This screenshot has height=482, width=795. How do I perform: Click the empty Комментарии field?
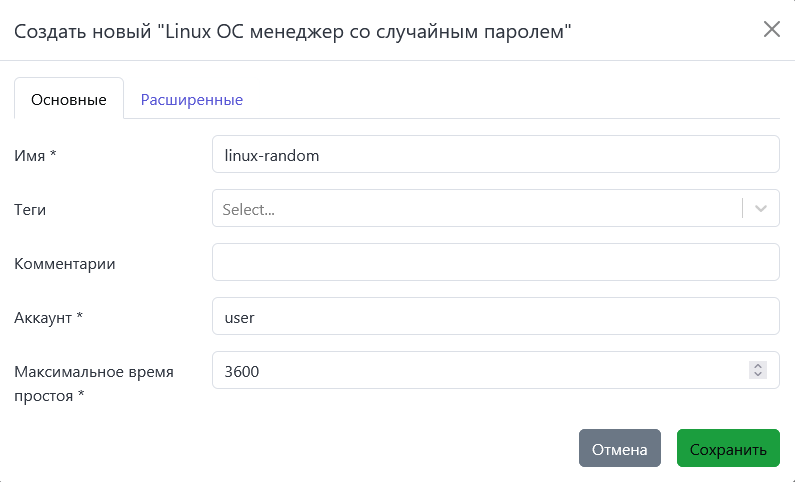(495, 263)
